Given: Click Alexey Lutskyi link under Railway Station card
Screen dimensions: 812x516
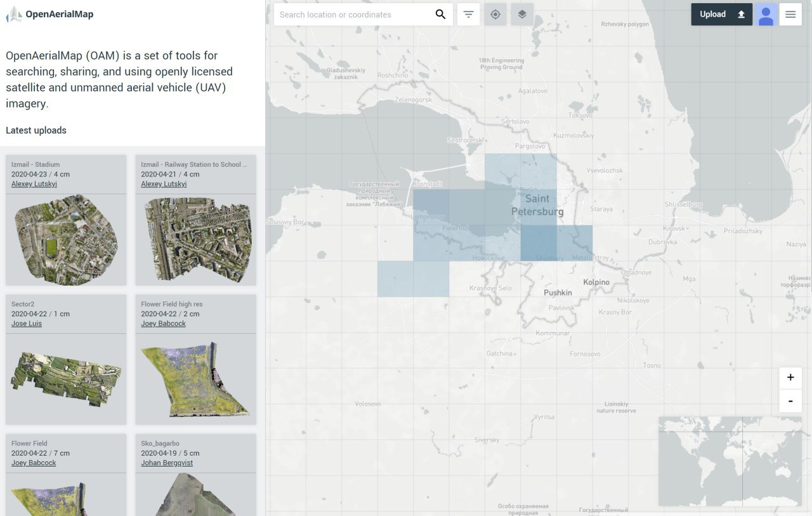Looking at the screenshot, I should (164, 184).
